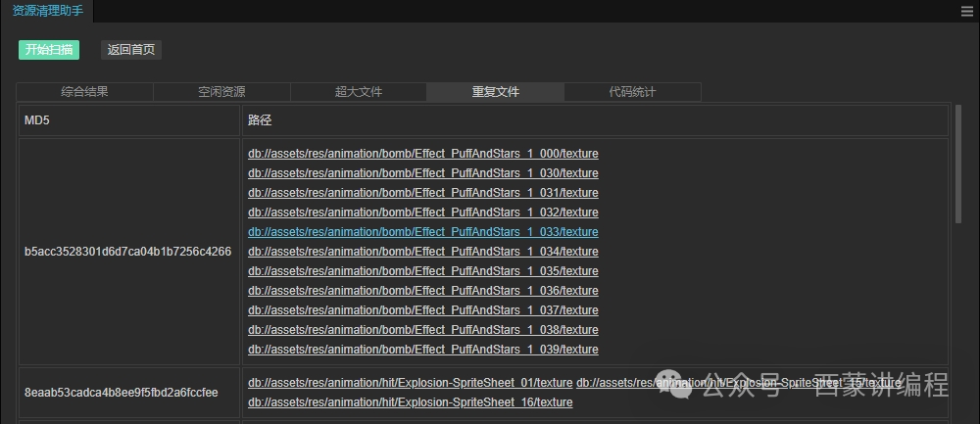Screen dimensions: 980x424
Task: Follow the Effect_PuffAndStars_1_035 texture link
Action: 423,271
